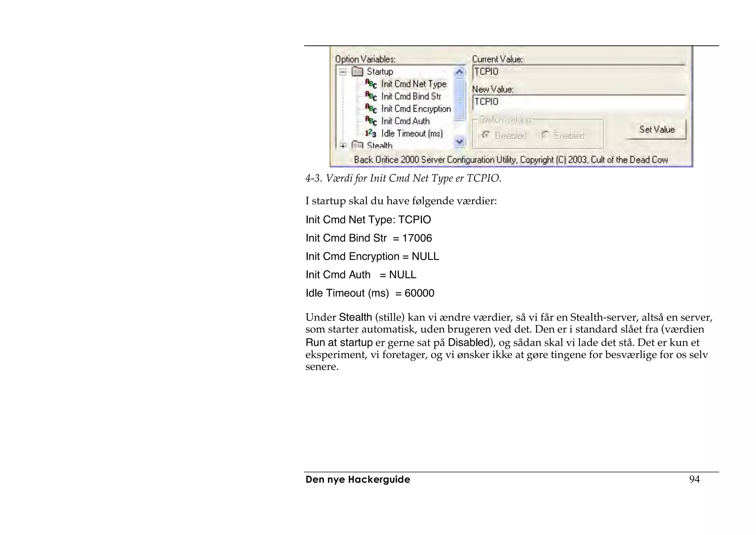Click the option list scrollbar thumb
Screen dimensions: 756x535
click(460, 99)
